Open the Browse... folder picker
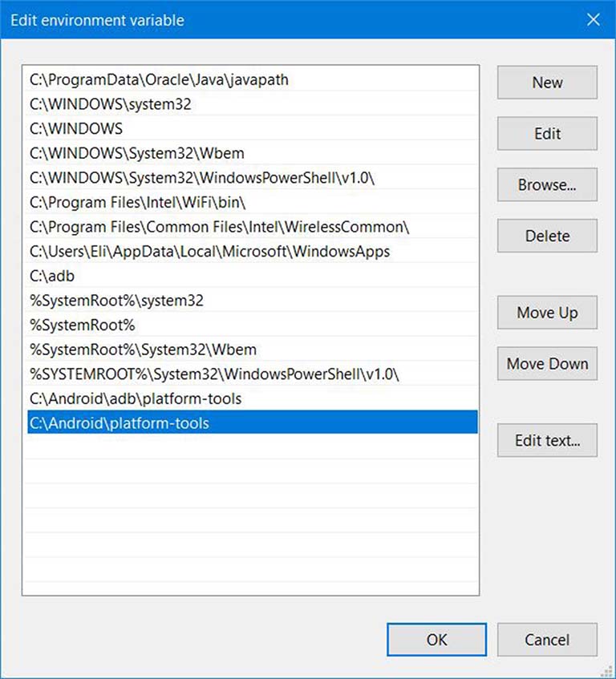Image resolution: width=616 pixels, height=679 pixels. click(x=547, y=184)
